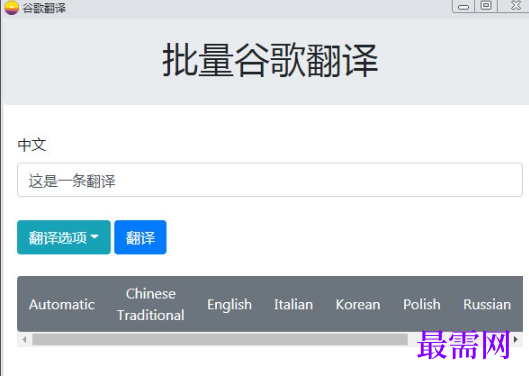Maximize the 谷歌翻译 window

pos(486,6)
